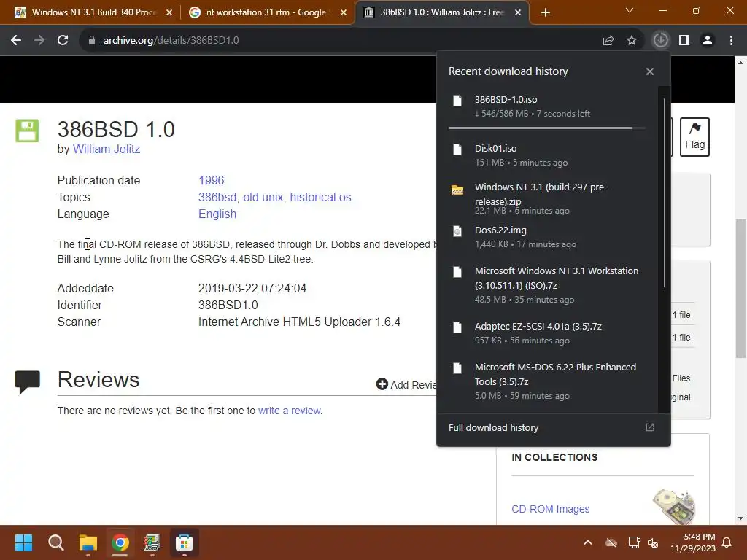Bookmark this page with the star

(632, 41)
